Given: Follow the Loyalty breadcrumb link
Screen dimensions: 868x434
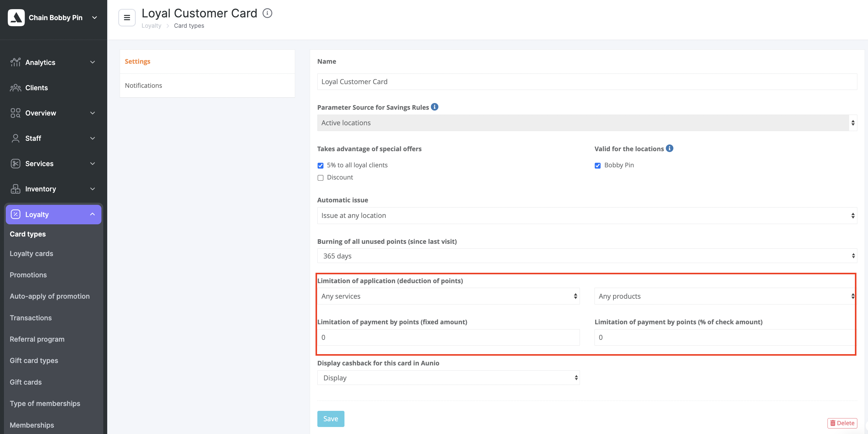Looking at the screenshot, I should (x=151, y=26).
